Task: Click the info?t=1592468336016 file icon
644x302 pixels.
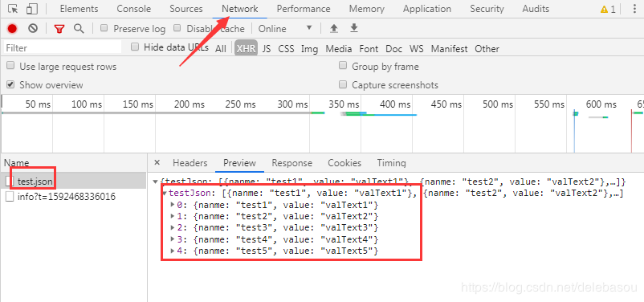Action: (10, 197)
